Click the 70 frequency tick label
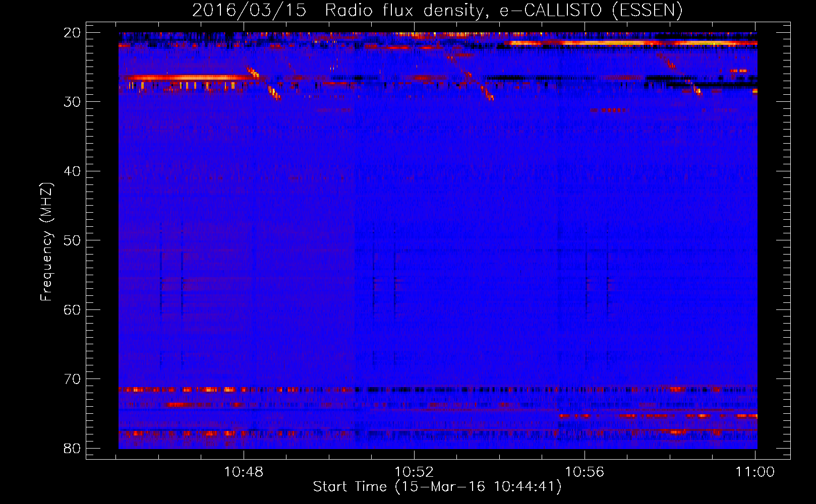816x504 pixels. click(72, 379)
